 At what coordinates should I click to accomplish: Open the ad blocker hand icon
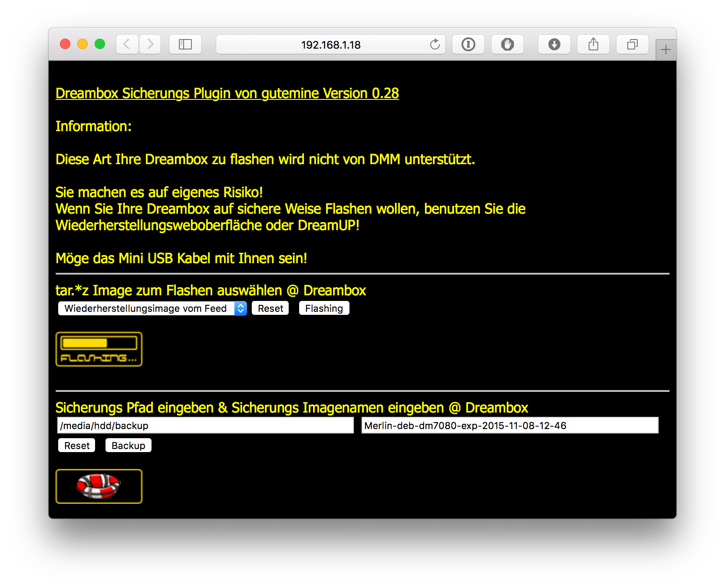click(507, 44)
